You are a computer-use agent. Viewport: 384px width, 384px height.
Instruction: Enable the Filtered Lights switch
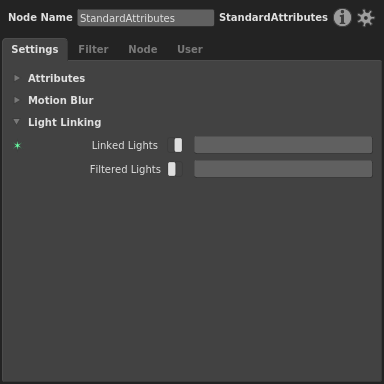[x=175, y=169]
